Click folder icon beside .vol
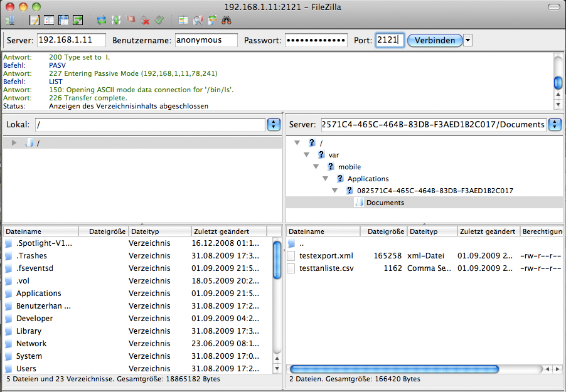Viewport: 566px width, 392px height. pyautogui.click(x=9, y=281)
